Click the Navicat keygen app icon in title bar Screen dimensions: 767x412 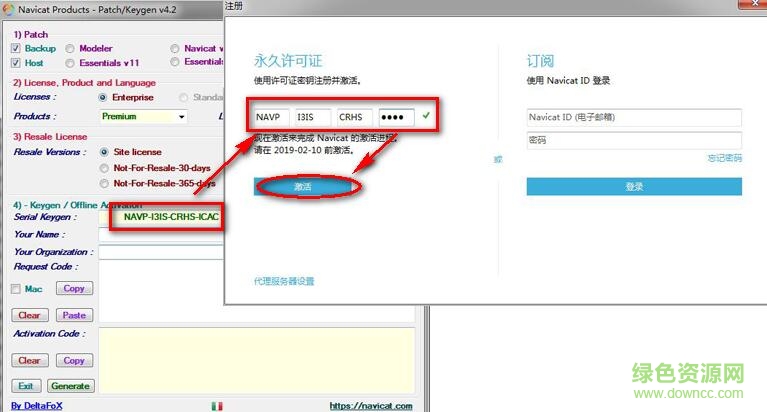(8, 9)
